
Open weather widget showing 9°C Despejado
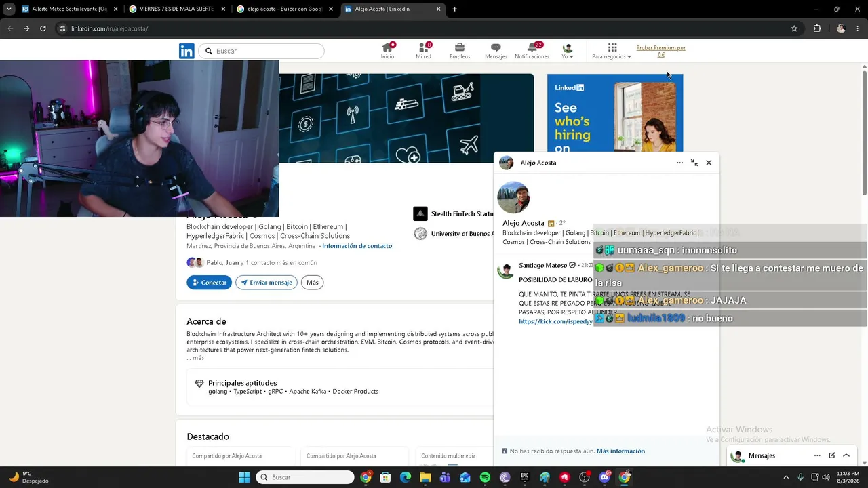(x=29, y=477)
